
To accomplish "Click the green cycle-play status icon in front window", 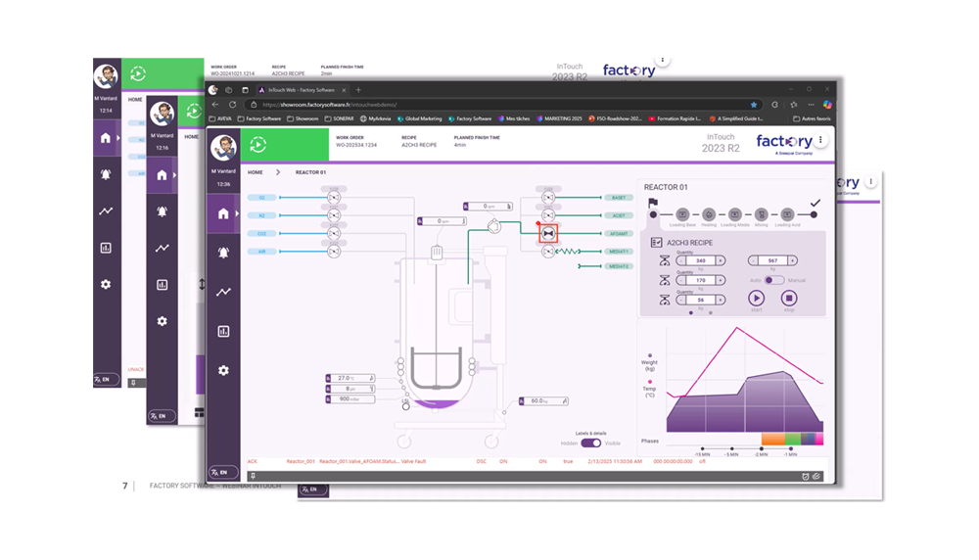I will click(257, 145).
